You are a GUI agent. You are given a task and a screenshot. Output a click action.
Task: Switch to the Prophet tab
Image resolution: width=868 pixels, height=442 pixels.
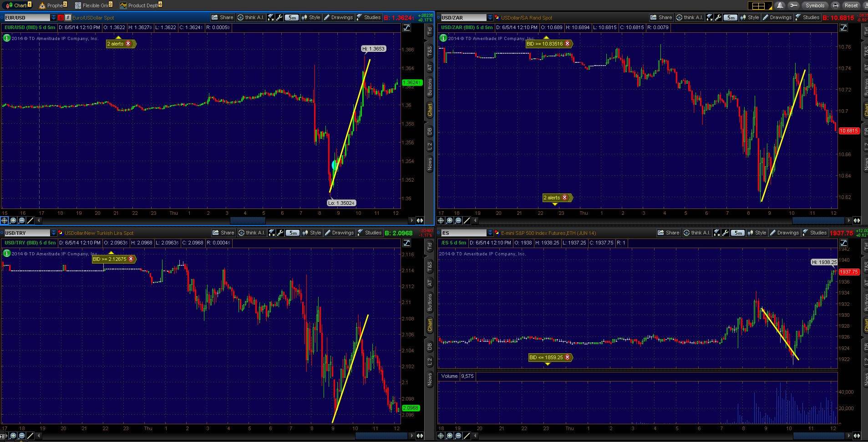(54, 5)
